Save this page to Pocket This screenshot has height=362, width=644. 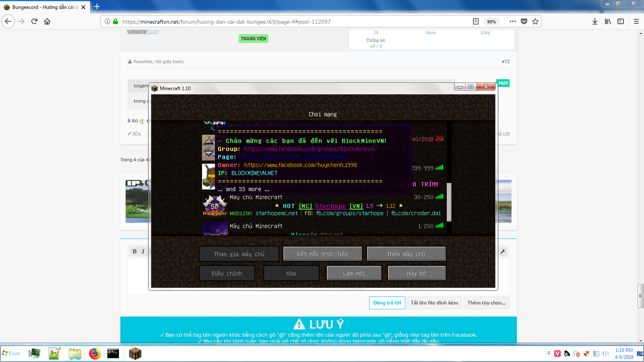coord(524,21)
